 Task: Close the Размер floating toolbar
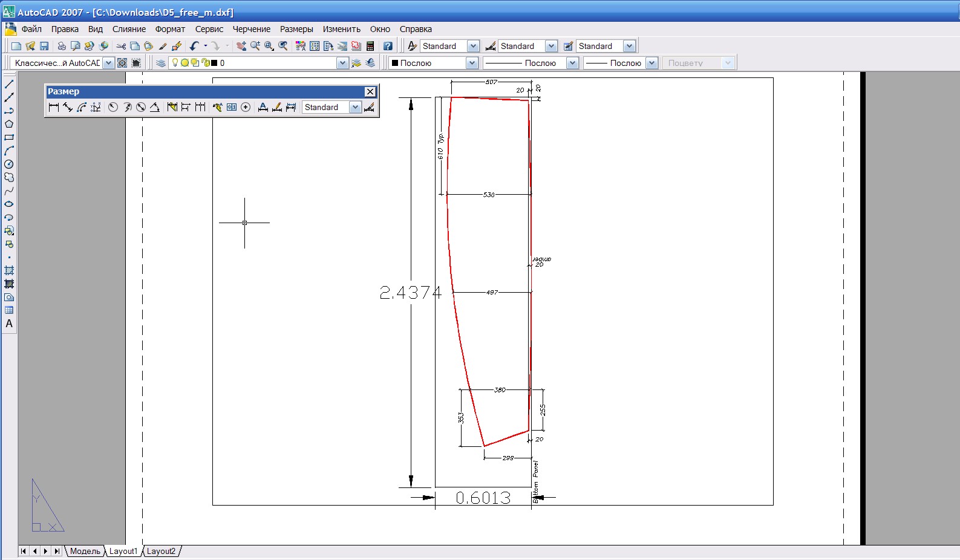[x=370, y=91]
